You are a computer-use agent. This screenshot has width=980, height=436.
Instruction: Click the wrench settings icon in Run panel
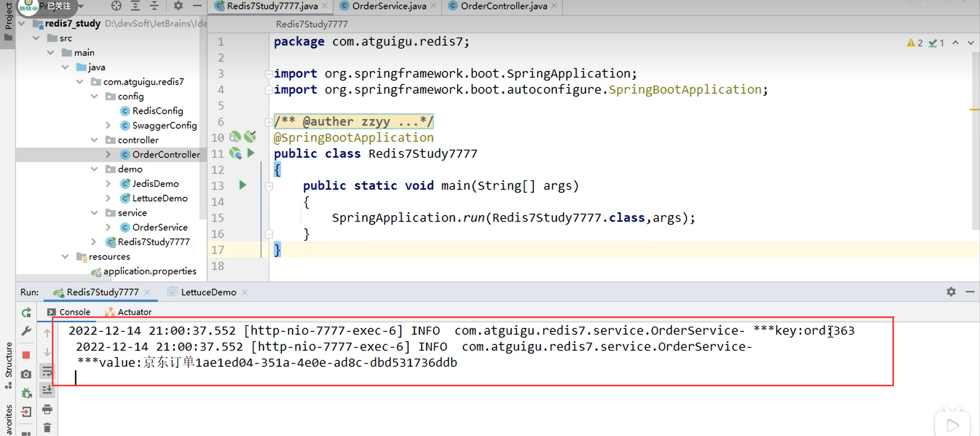26,331
